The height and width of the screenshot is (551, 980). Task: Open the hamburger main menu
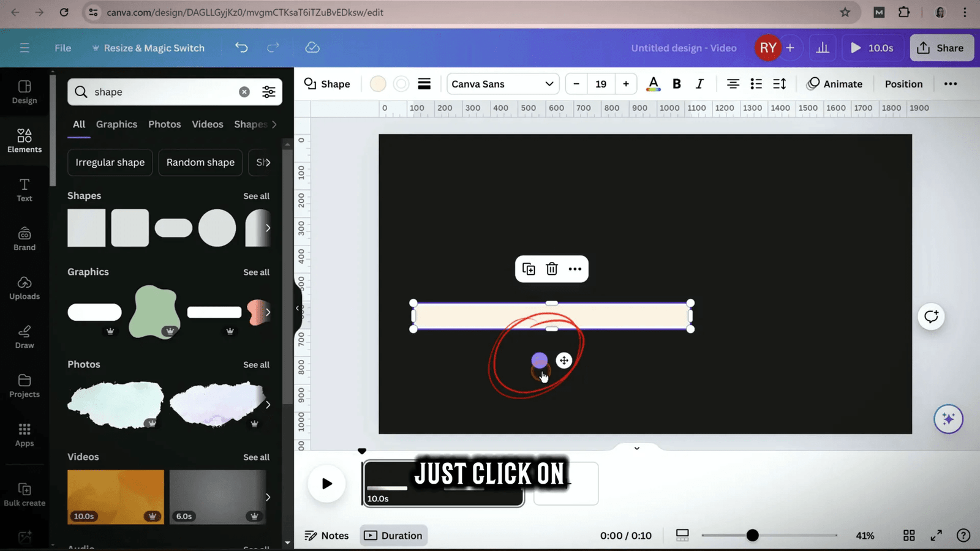(x=24, y=48)
